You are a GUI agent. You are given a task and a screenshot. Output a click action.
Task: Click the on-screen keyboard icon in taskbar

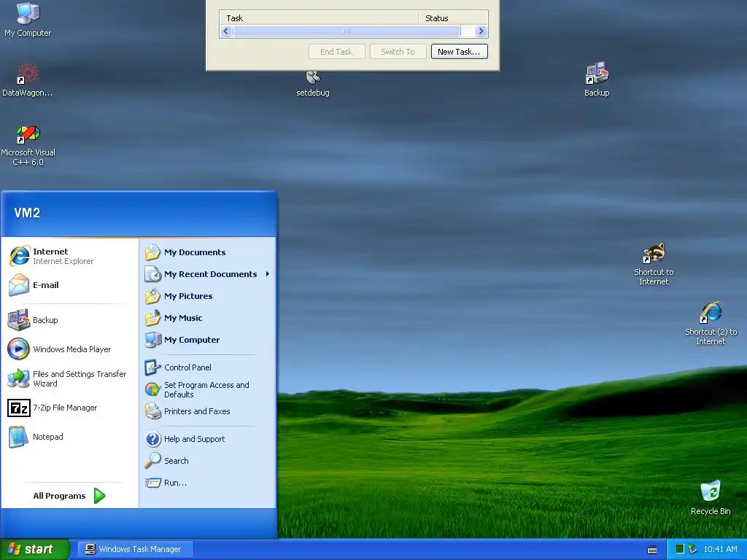[x=652, y=550]
